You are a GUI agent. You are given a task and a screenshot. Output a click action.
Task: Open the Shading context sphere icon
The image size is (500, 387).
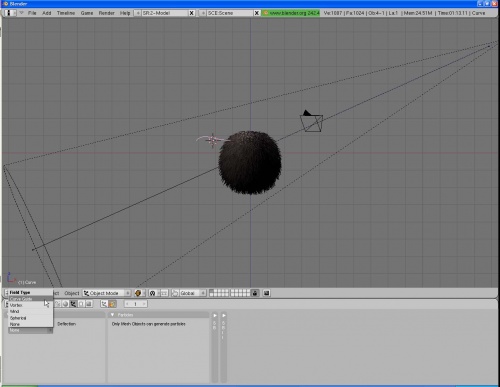pyautogui.click(x=65, y=304)
